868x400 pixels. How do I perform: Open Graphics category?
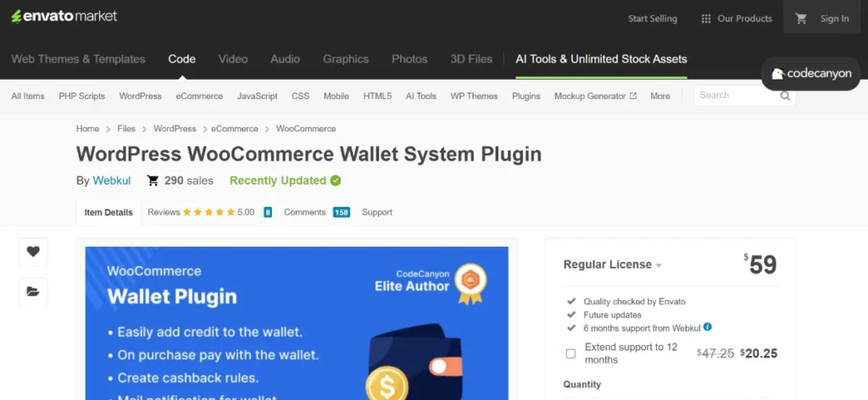346,59
